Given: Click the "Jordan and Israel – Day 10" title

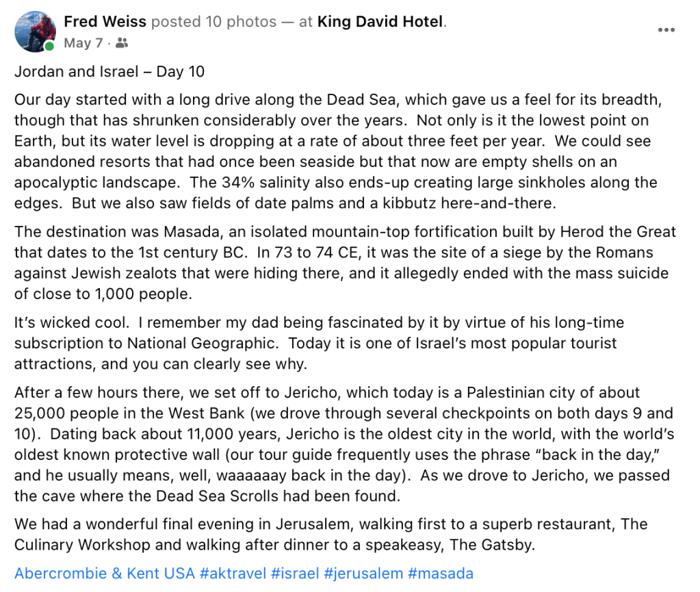Looking at the screenshot, I should point(109,71).
